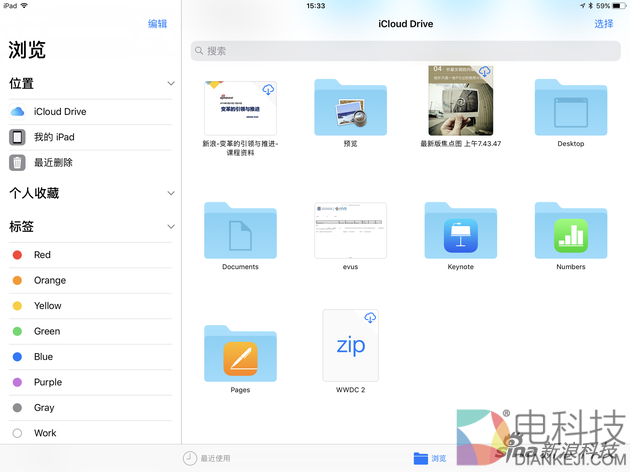Switch to the 浏览 tab

pos(430,458)
